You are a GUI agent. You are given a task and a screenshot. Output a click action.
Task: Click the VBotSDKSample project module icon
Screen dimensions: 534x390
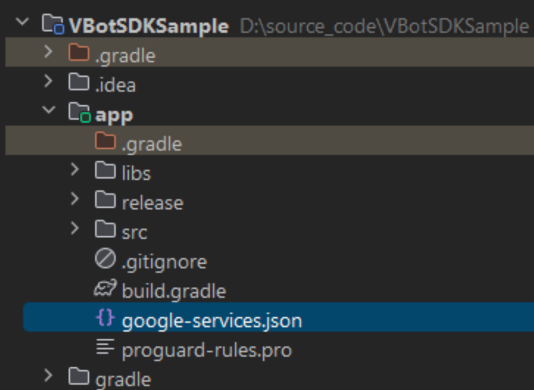(53, 24)
